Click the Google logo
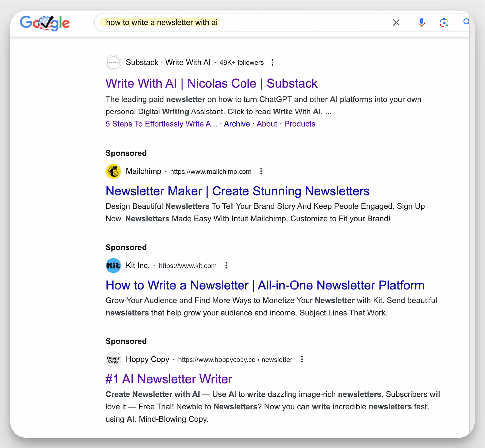 click(x=45, y=23)
